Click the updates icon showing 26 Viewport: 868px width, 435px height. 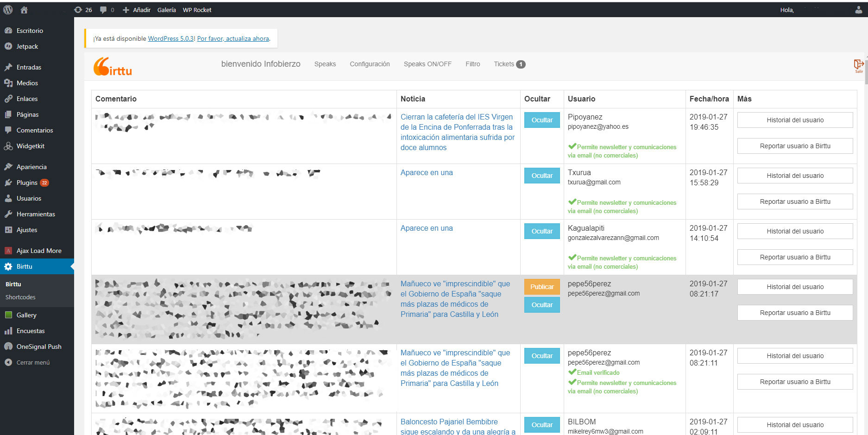tap(78, 10)
